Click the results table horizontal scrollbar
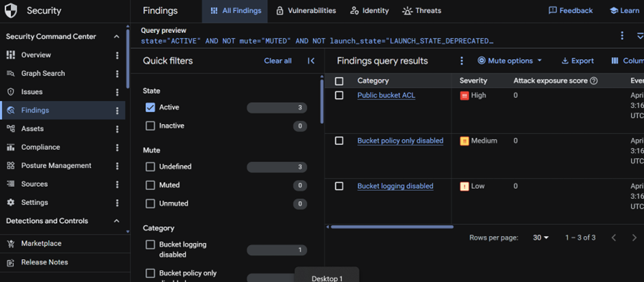The image size is (644, 282). [x=392, y=227]
